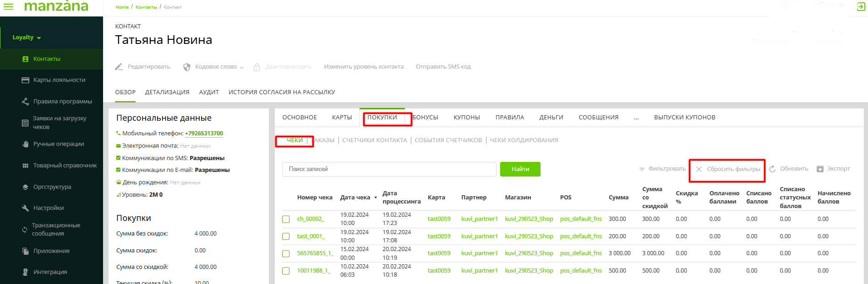Image resolution: width=868 pixels, height=284 pixels.
Task: Expand the Loyalty dropdown in sidebar
Action: tap(27, 38)
